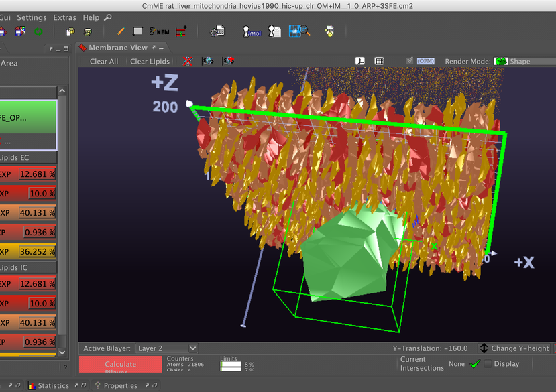Open the Extras menu
The height and width of the screenshot is (392, 556).
point(65,17)
